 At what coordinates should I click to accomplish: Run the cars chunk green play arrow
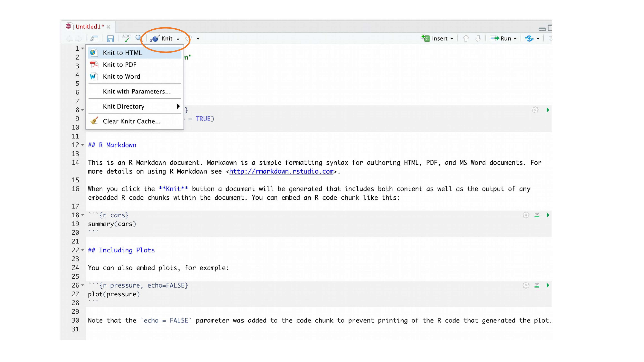click(548, 215)
